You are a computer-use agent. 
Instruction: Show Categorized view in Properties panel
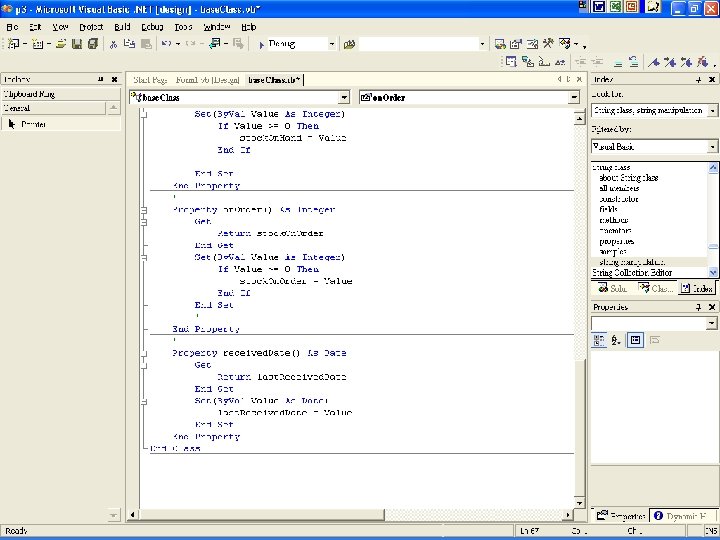(x=598, y=340)
